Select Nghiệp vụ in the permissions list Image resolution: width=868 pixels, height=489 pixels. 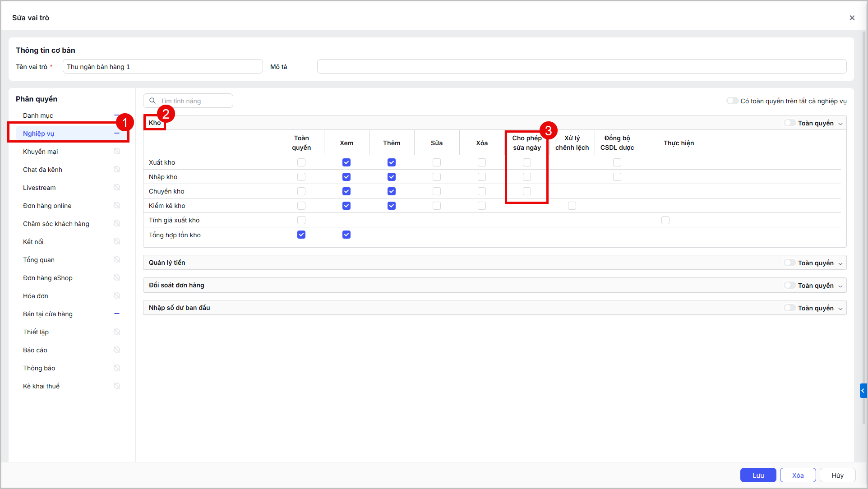click(x=72, y=134)
